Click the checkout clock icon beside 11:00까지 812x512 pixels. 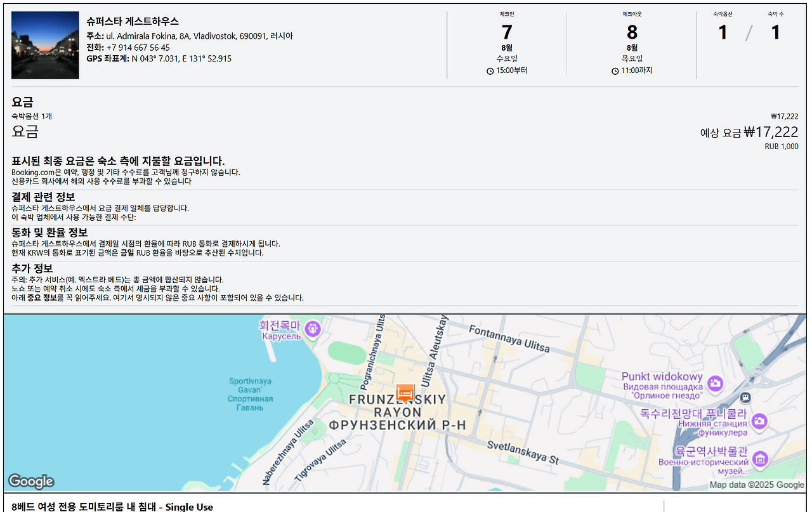[x=615, y=71]
